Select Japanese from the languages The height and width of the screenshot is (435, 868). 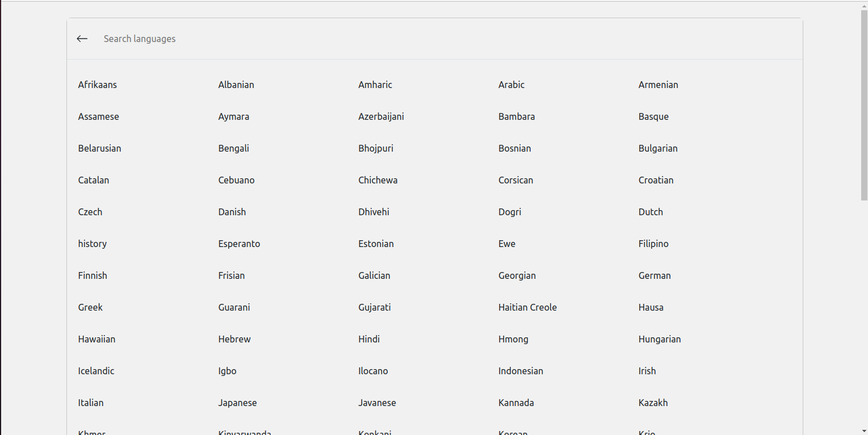pyautogui.click(x=237, y=403)
